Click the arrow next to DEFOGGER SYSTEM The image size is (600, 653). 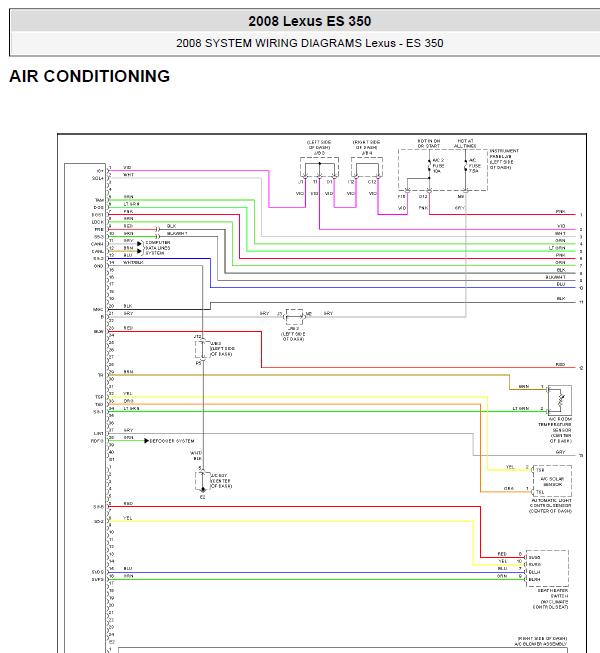pos(147,441)
